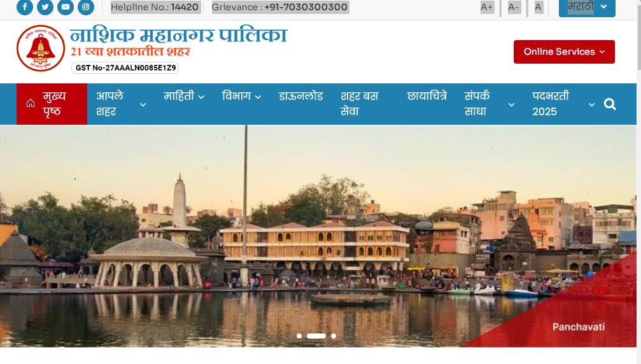This screenshot has width=641, height=364.
Task: Click the Grievance +91-7030300300 number
Action: click(x=306, y=7)
